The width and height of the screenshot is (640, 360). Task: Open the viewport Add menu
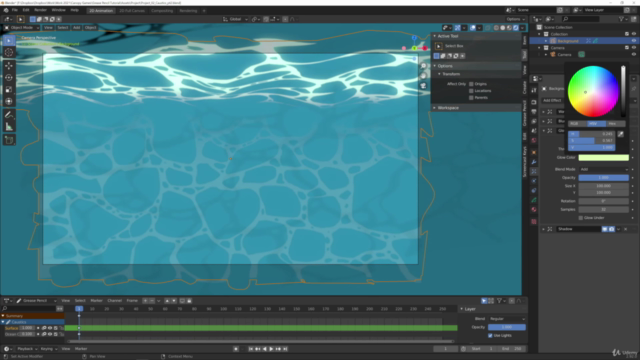(76, 28)
